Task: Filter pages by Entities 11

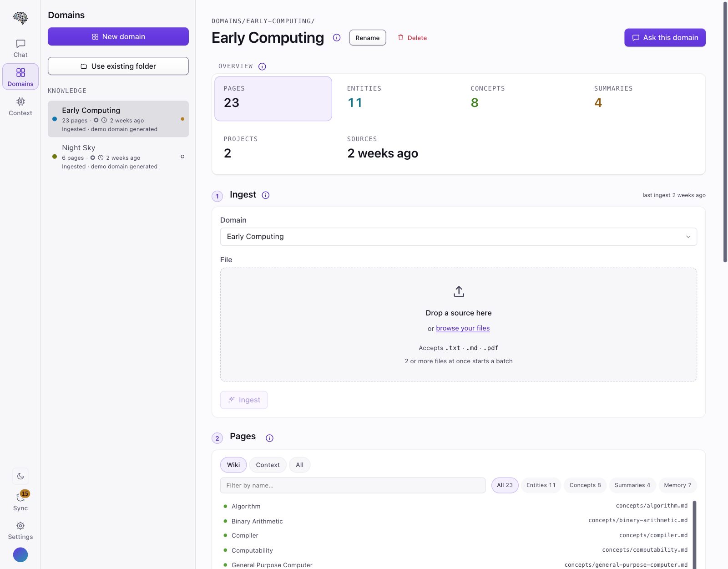Action: [541, 485]
